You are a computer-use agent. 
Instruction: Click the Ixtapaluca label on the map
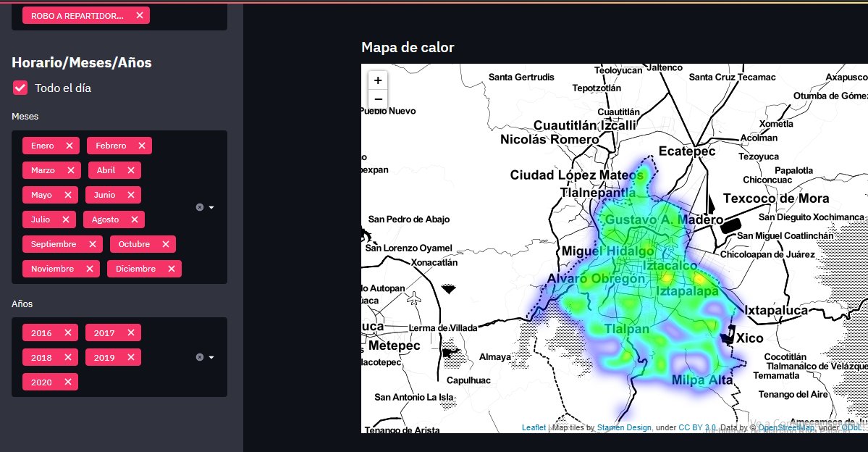776,310
